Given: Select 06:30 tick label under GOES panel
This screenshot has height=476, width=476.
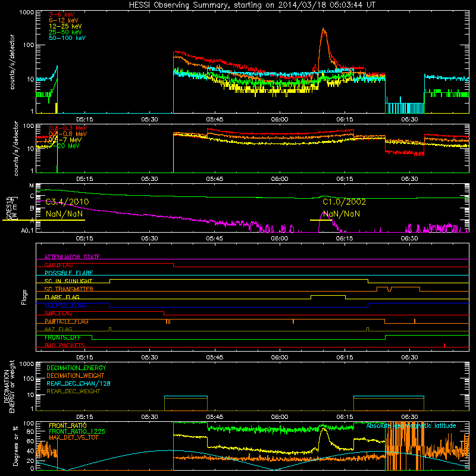Looking at the screenshot, I should 409,239.
